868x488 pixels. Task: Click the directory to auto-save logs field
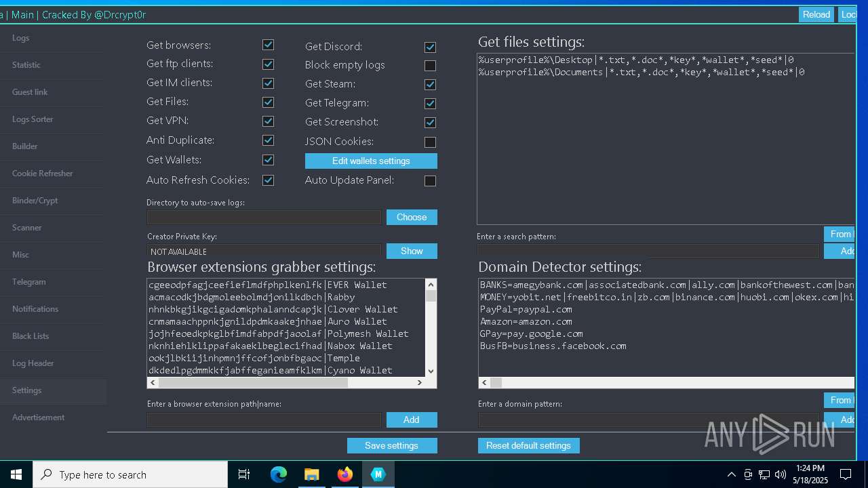point(264,217)
